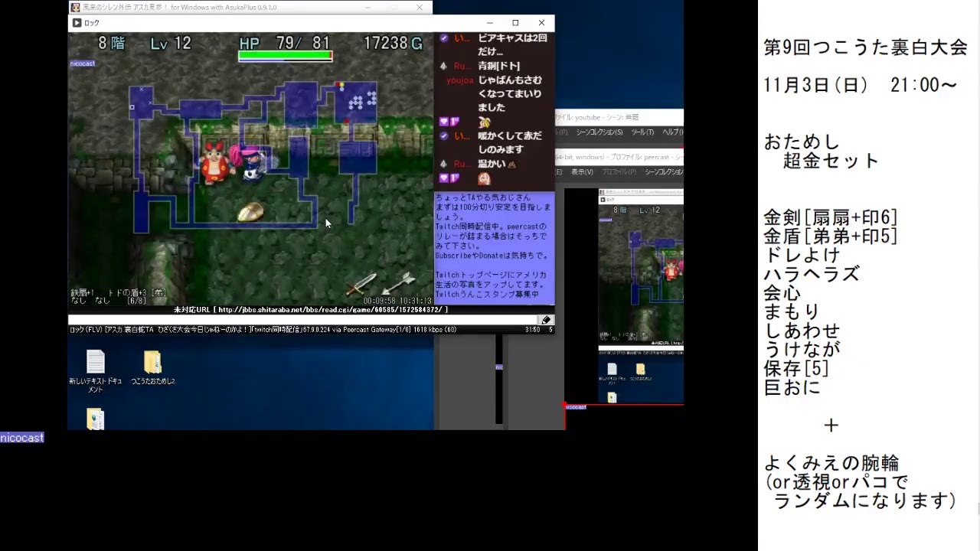Click the gray badge beside 青銅[ドト] message
This screenshot has height=551, width=980.
[444, 66]
